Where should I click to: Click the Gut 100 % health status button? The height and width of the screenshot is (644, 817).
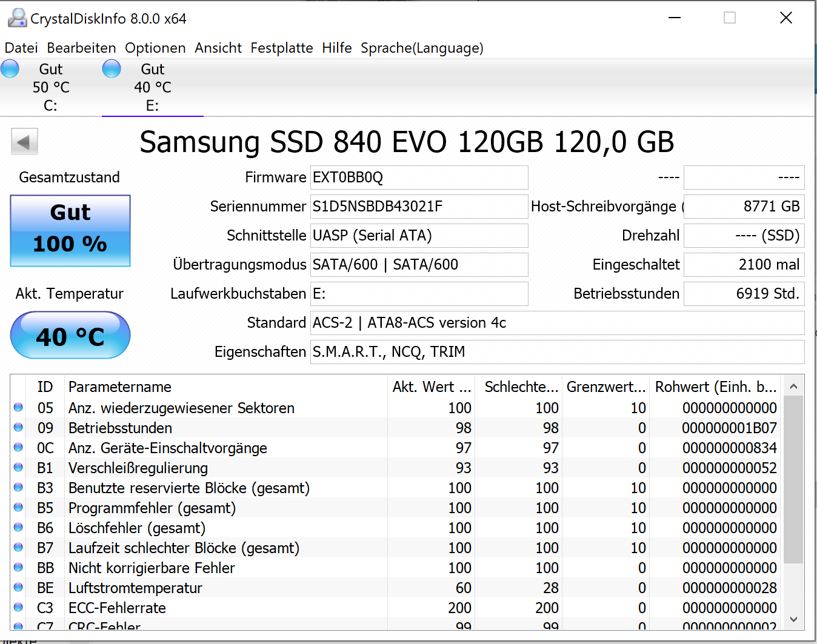[x=70, y=231]
